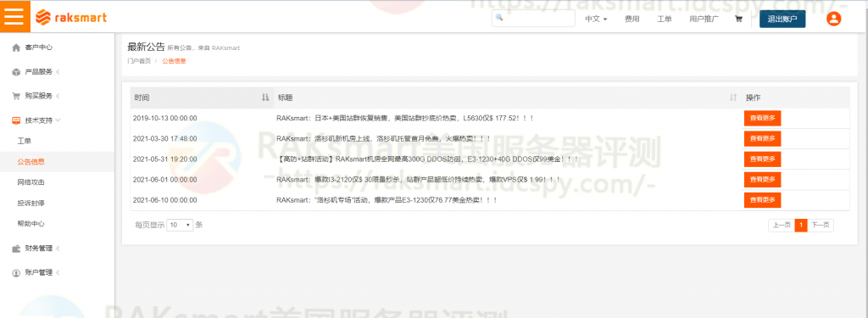The width and height of the screenshot is (868, 318).
Task: Click the person icon beside 账户管理
Action: [x=16, y=272]
